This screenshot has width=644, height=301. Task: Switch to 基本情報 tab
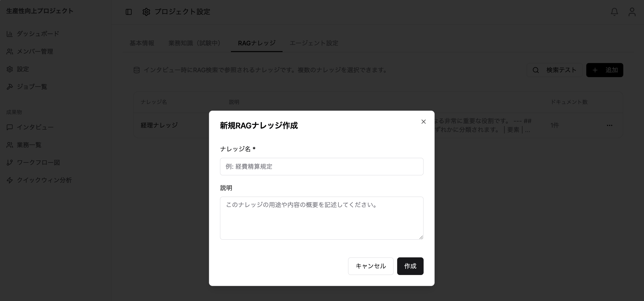142,43
